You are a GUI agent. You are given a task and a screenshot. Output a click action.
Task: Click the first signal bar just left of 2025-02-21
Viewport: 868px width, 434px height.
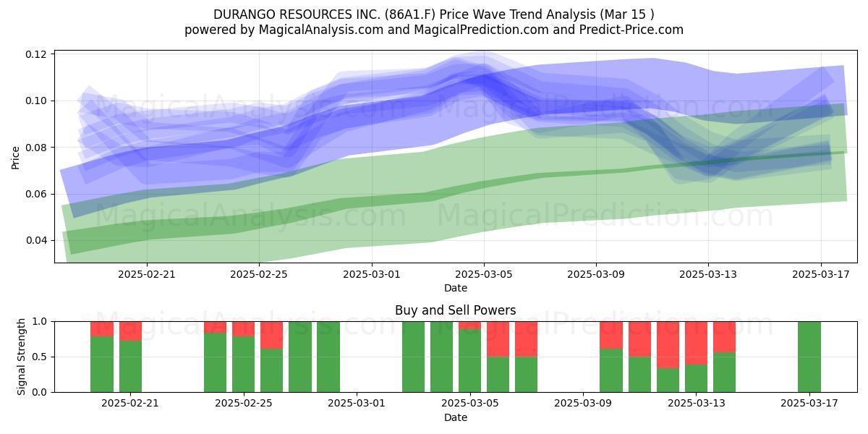(102, 357)
